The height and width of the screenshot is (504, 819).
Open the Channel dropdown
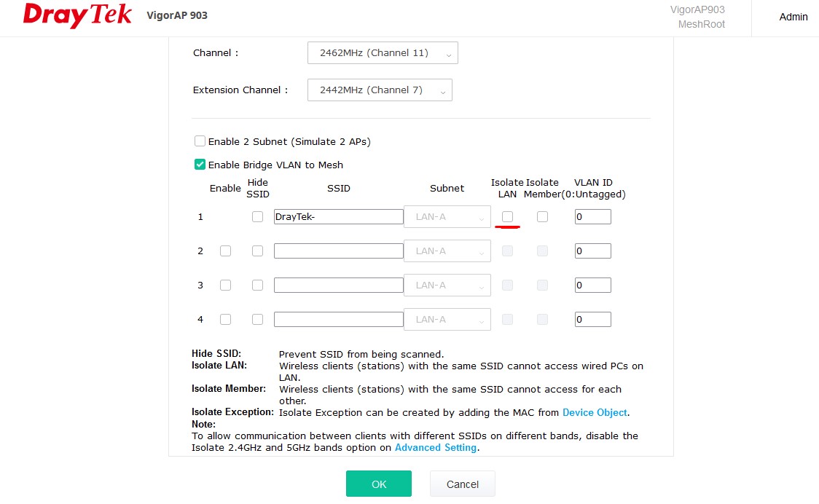tap(383, 53)
